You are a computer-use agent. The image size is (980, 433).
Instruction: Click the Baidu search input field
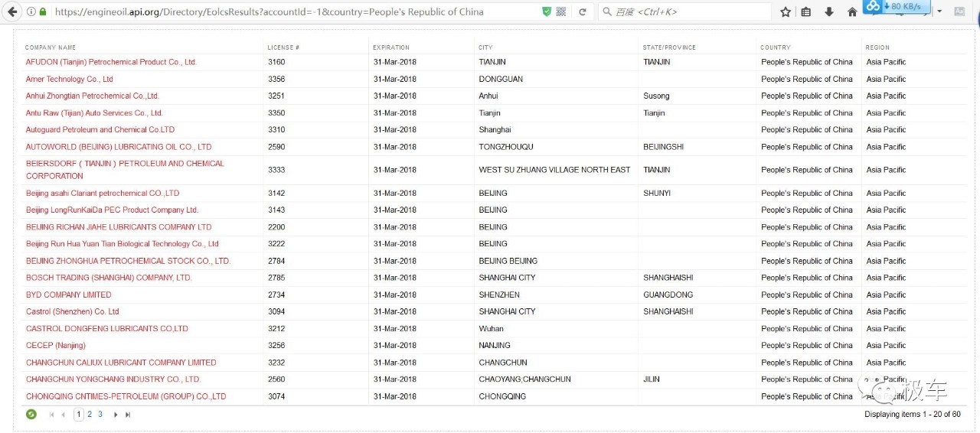(689, 12)
